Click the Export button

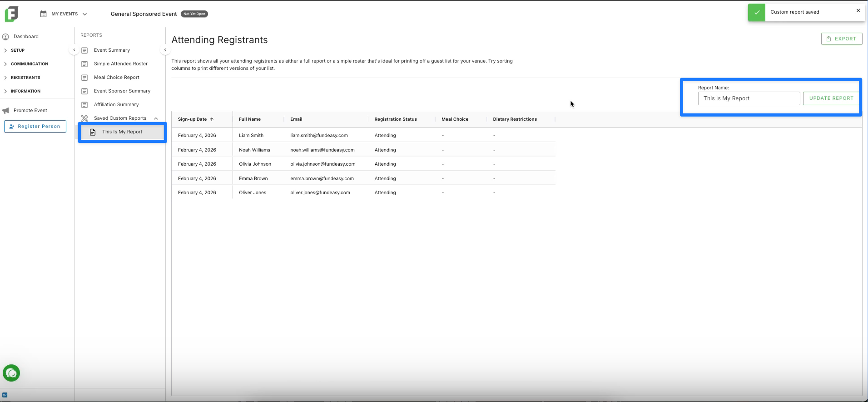coord(842,39)
